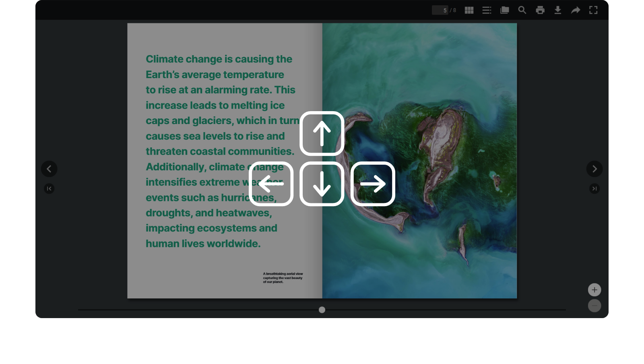Share this publication
This screenshot has width=644, height=364.
[x=576, y=10]
